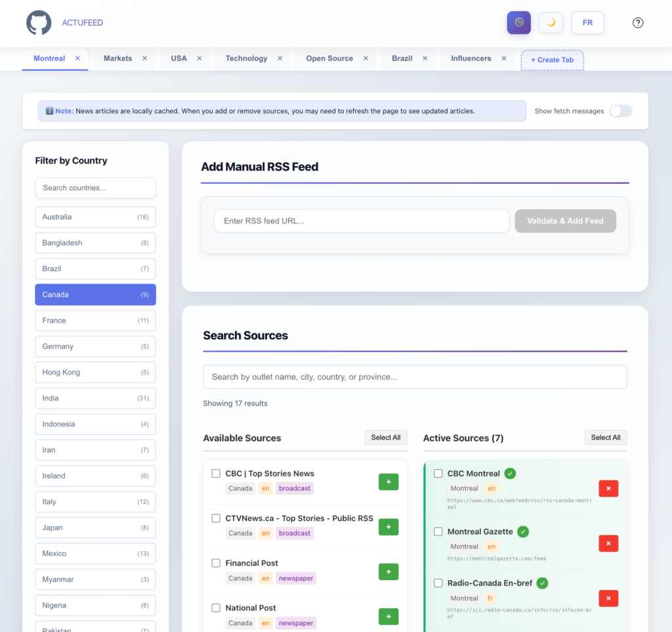Viewport: 672px width, 632px height.
Task: Add CBC Top Stories News with plus icon
Action: (388, 482)
